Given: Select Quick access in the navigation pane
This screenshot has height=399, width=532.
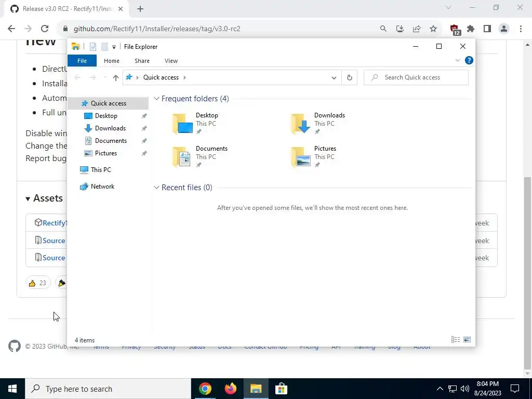Looking at the screenshot, I should click(108, 103).
